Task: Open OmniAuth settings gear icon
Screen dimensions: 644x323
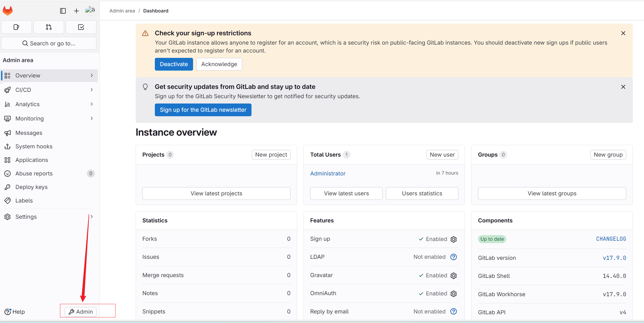Action: 454,294
